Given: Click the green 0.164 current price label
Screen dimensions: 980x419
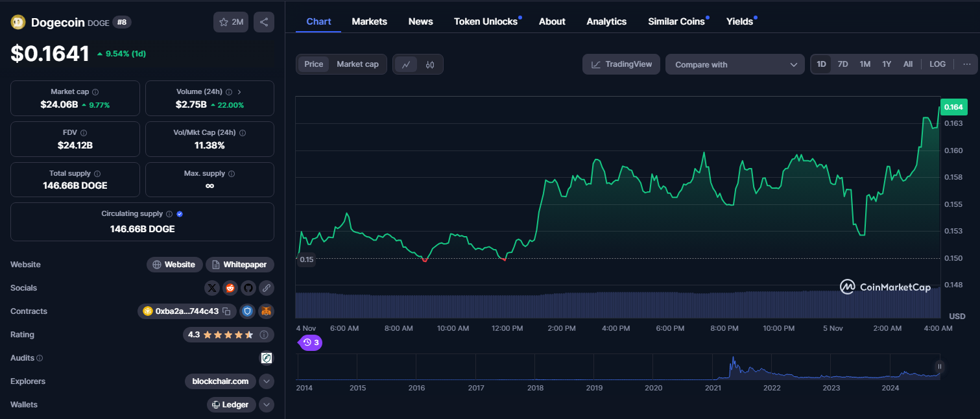Looking at the screenshot, I should point(954,106).
